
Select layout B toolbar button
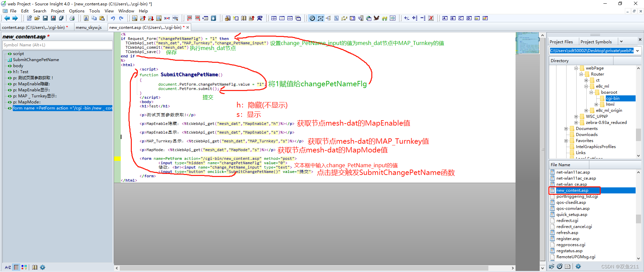(x=453, y=18)
